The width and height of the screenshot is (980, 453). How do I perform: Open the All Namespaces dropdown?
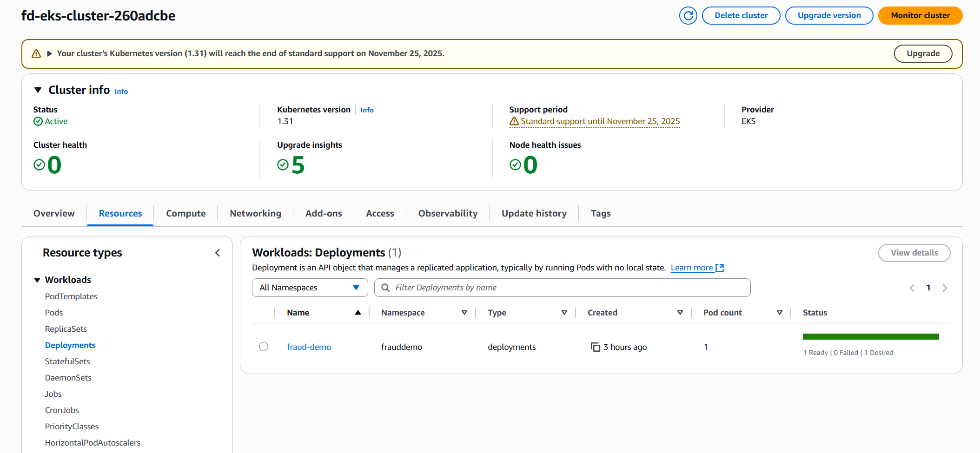coord(310,288)
